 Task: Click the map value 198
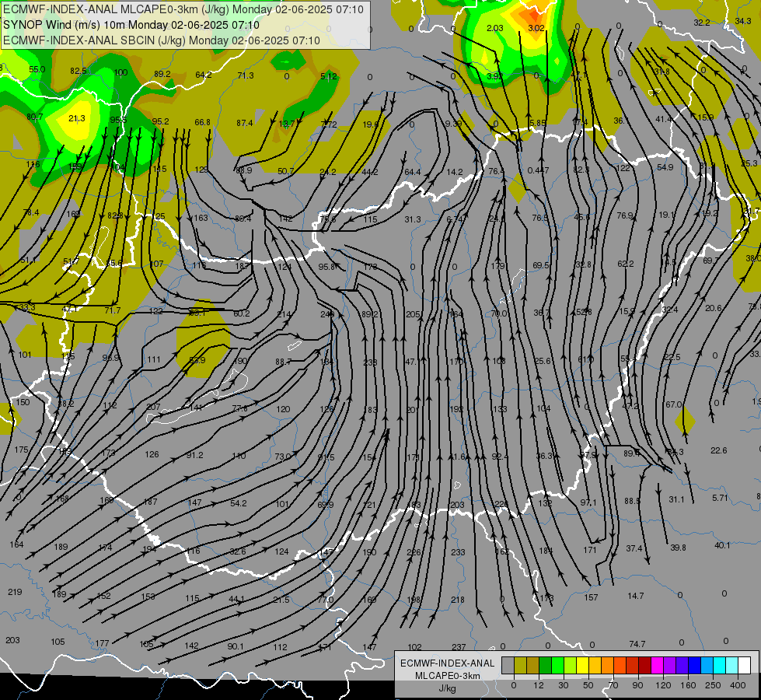tap(414, 600)
